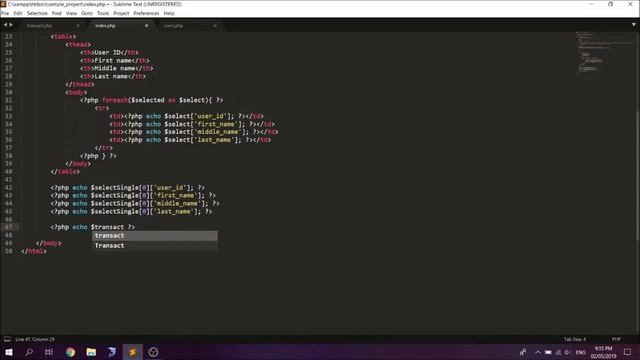
Task: Open the Preferences menu
Action: click(147, 13)
